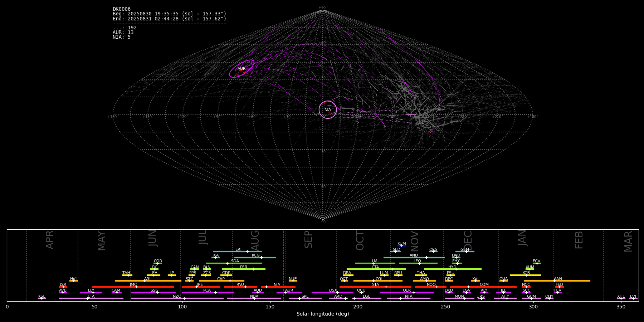Click the LYR shower label
The height and width of the screenshot is (322, 644).
point(63,285)
